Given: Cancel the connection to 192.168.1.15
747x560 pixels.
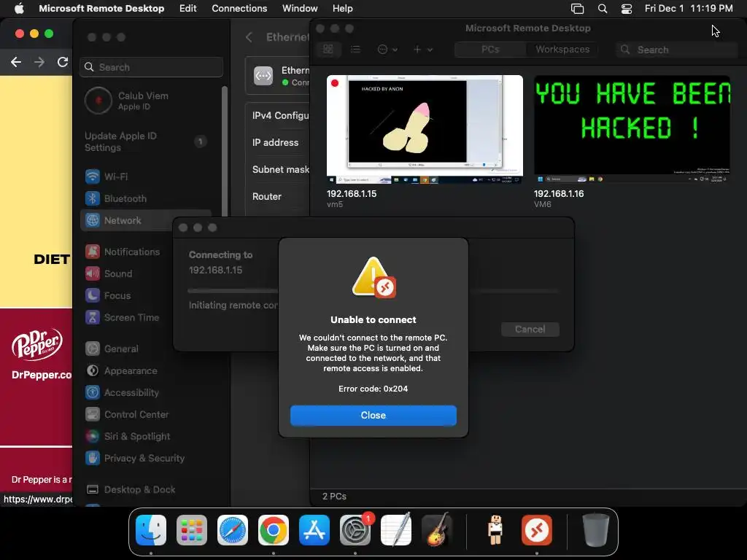Looking at the screenshot, I should tap(530, 329).
